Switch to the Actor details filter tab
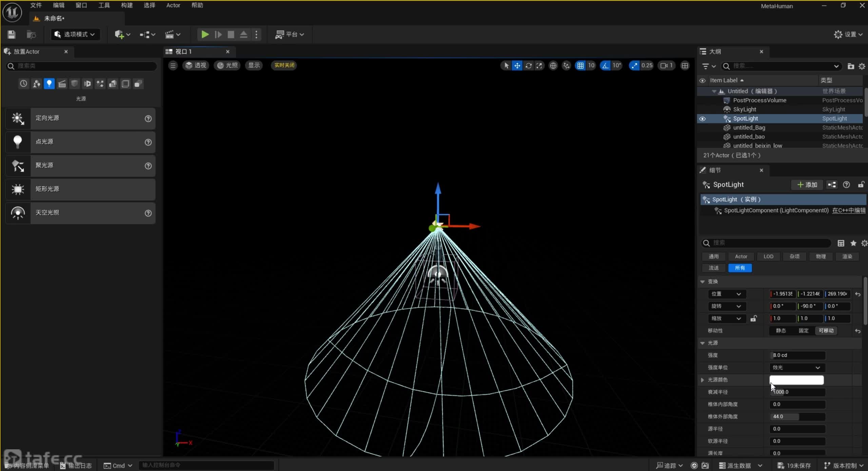868x471 pixels. pos(741,257)
